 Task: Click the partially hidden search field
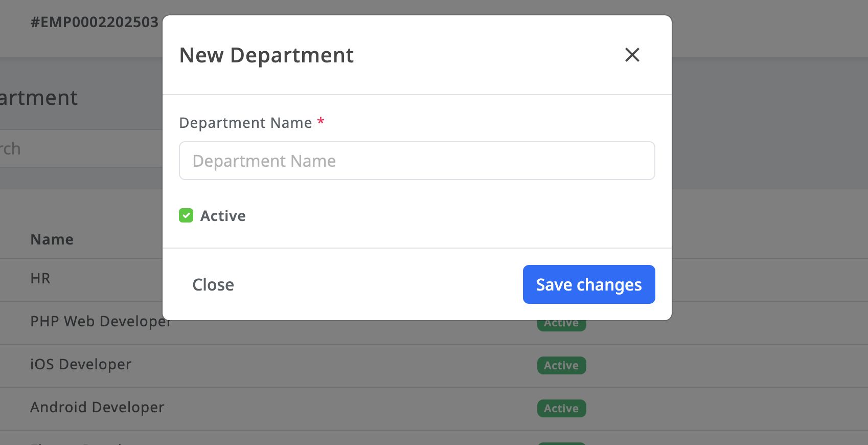pyautogui.click(x=77, y=149)
